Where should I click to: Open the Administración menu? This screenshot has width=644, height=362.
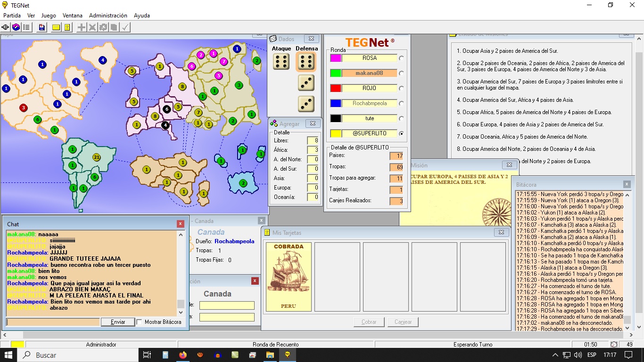[108, 16]
